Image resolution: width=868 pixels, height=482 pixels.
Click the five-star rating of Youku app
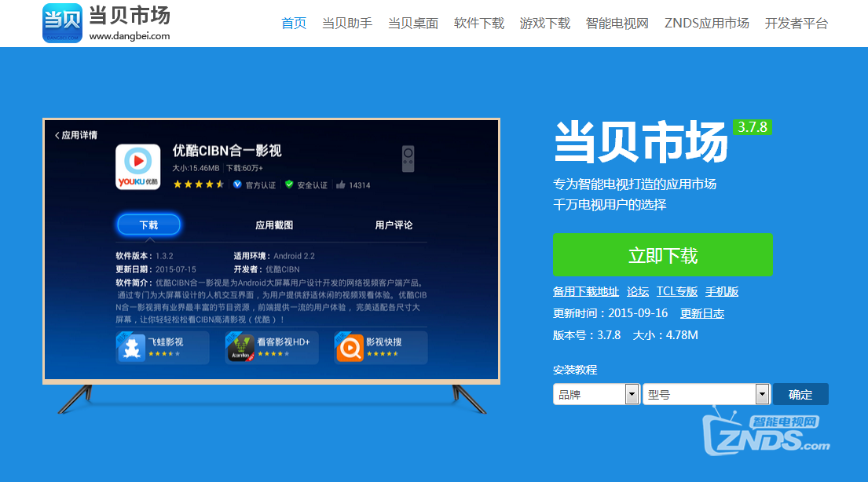click(198, 184)
